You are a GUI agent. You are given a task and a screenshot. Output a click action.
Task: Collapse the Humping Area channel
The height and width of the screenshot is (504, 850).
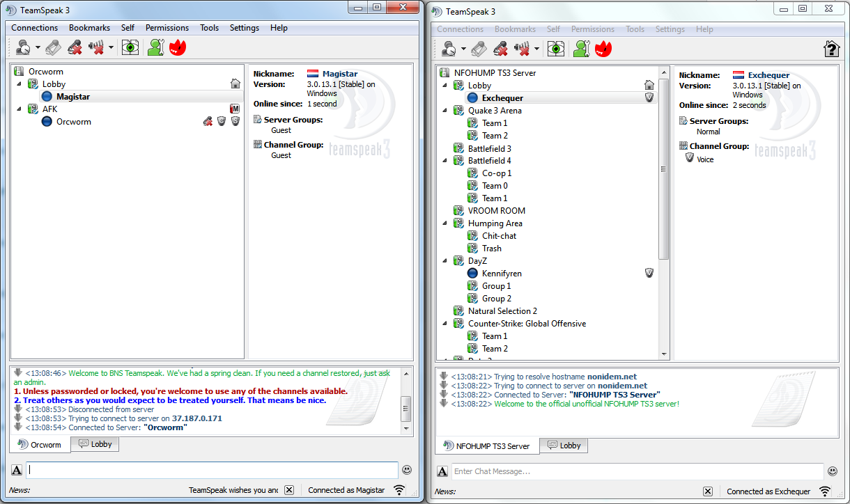tap(445, 223)
